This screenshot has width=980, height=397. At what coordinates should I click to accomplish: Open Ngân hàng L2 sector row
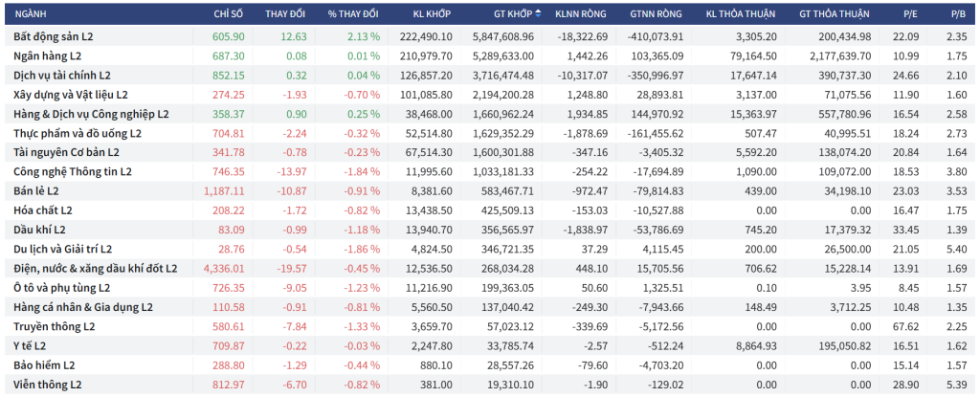click(48, 55)
